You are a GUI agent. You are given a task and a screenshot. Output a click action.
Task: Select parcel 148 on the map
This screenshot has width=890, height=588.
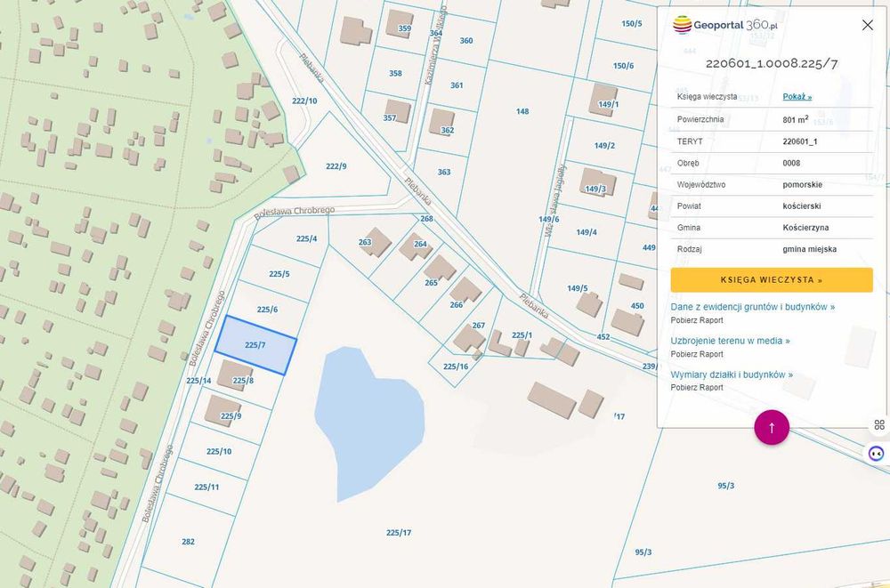(x=522, y=111)
